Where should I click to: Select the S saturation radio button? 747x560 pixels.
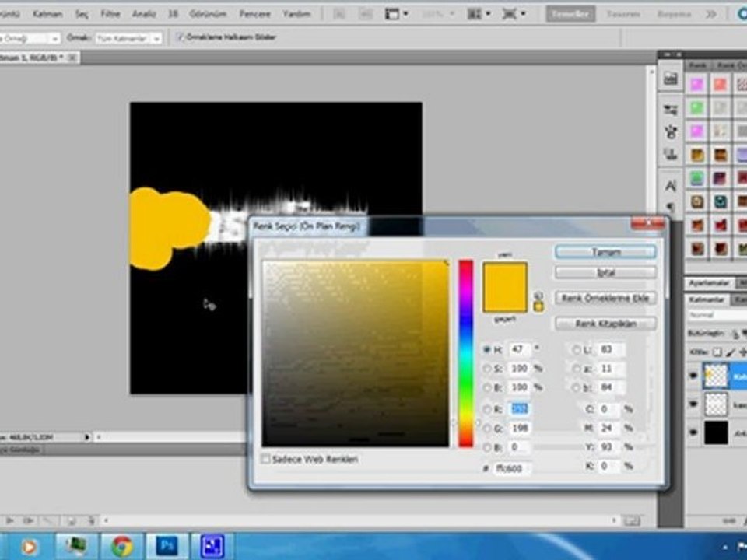(487, 369)
